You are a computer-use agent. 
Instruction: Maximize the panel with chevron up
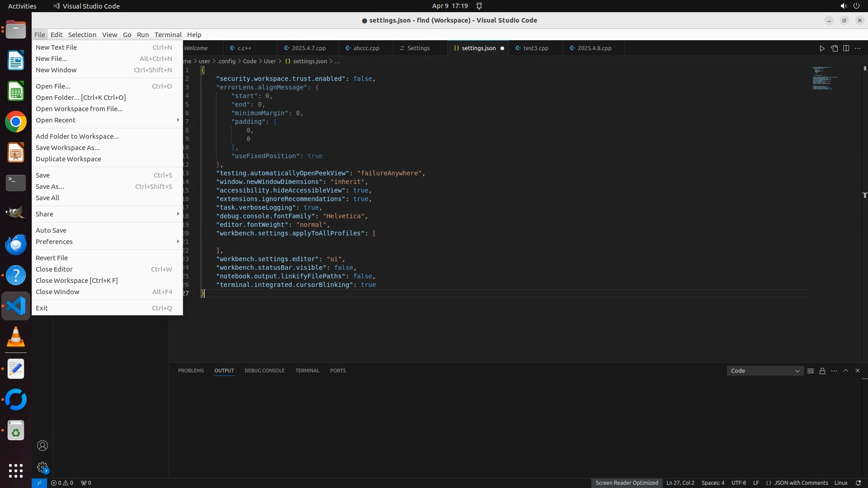click(846, 371)
